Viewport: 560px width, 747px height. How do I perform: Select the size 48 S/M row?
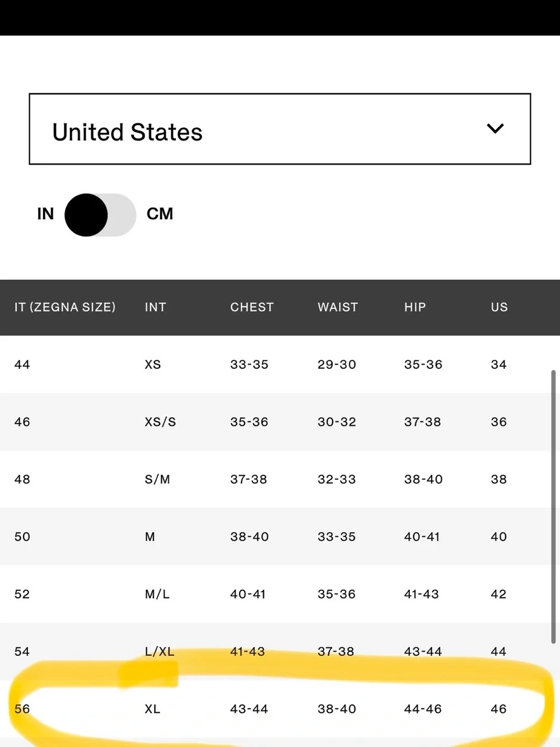coord(276,479)
